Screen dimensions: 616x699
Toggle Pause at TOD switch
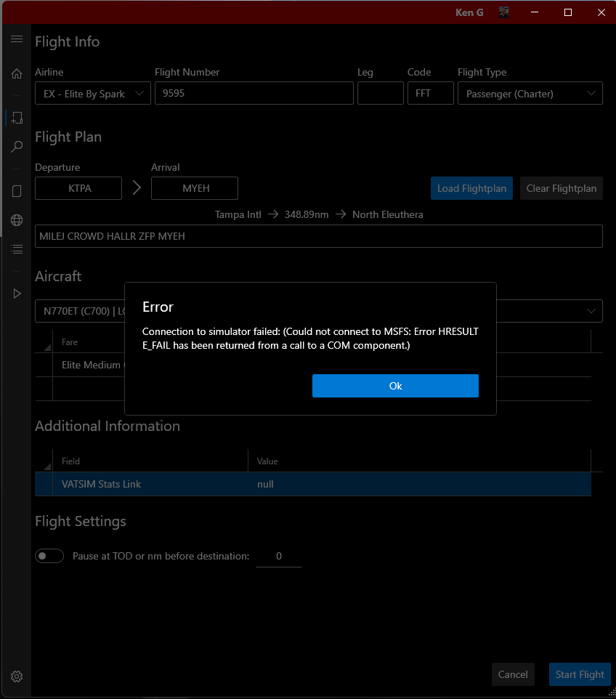pos(49,556)
